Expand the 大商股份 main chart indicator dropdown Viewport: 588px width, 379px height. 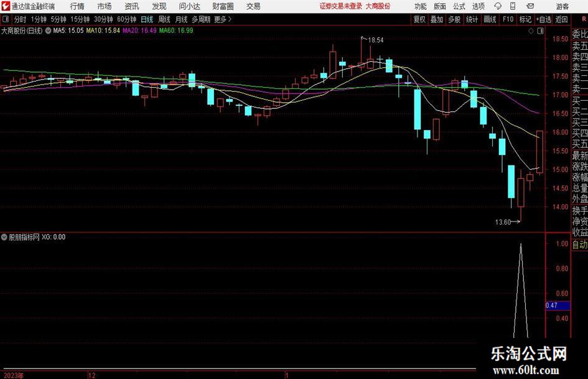click(48, 30)
